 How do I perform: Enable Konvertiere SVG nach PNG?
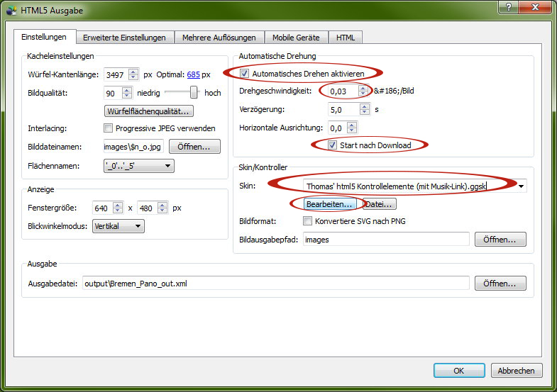coord(308,221)
